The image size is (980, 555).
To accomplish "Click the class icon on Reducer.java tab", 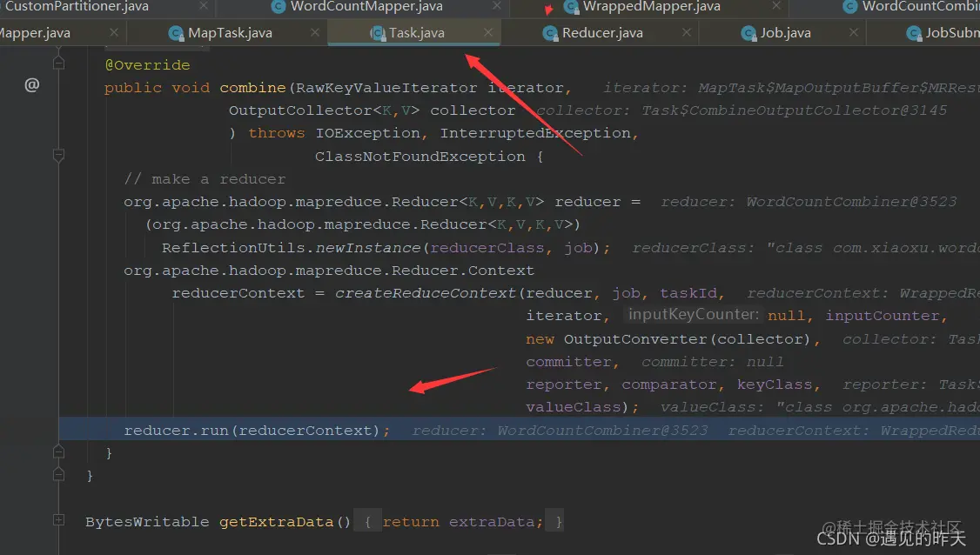I will point(550,33).
